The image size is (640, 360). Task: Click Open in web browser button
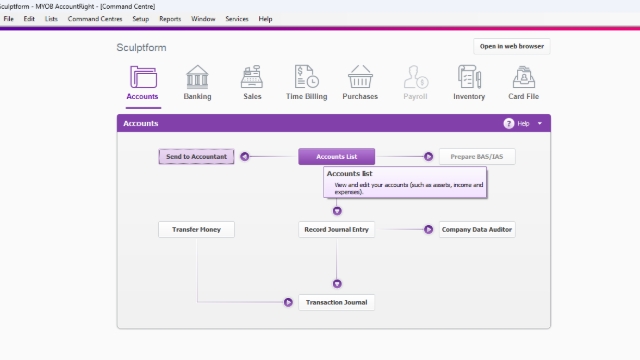(x=512, y=46)
